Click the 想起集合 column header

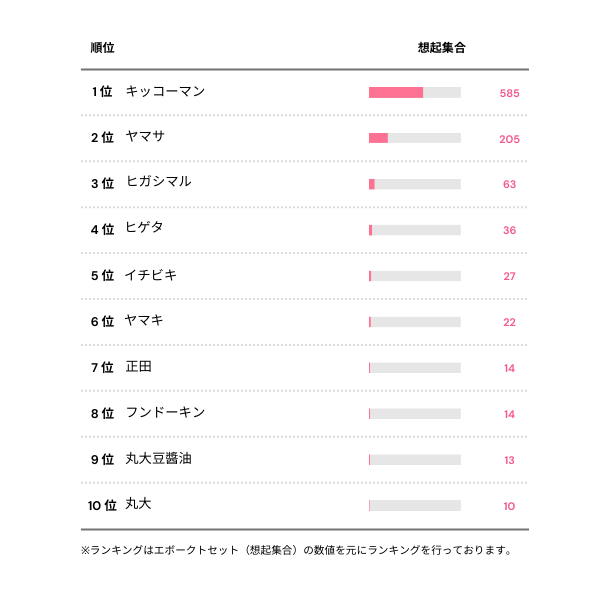441,47
